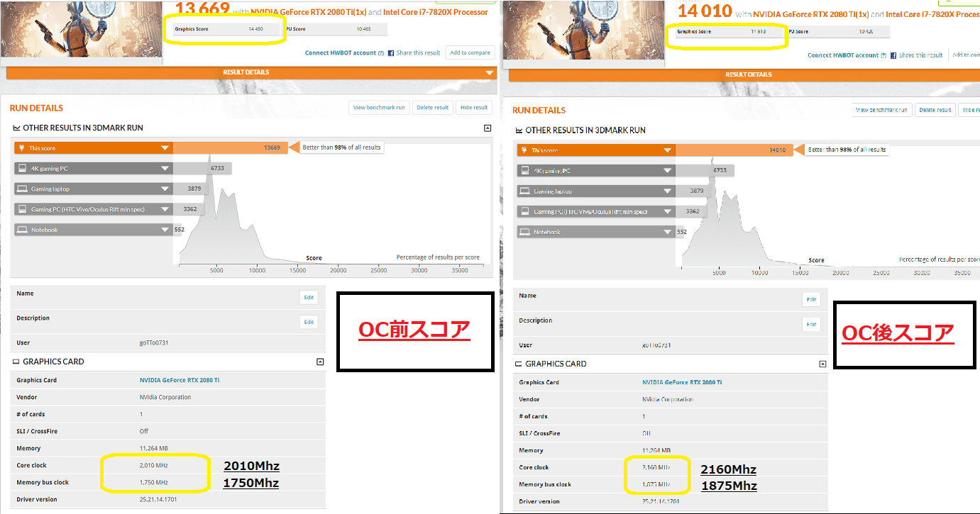Click Vendor NVidia Corporation on 13669 page
980x514 pixels.
(x=165, y=398)
